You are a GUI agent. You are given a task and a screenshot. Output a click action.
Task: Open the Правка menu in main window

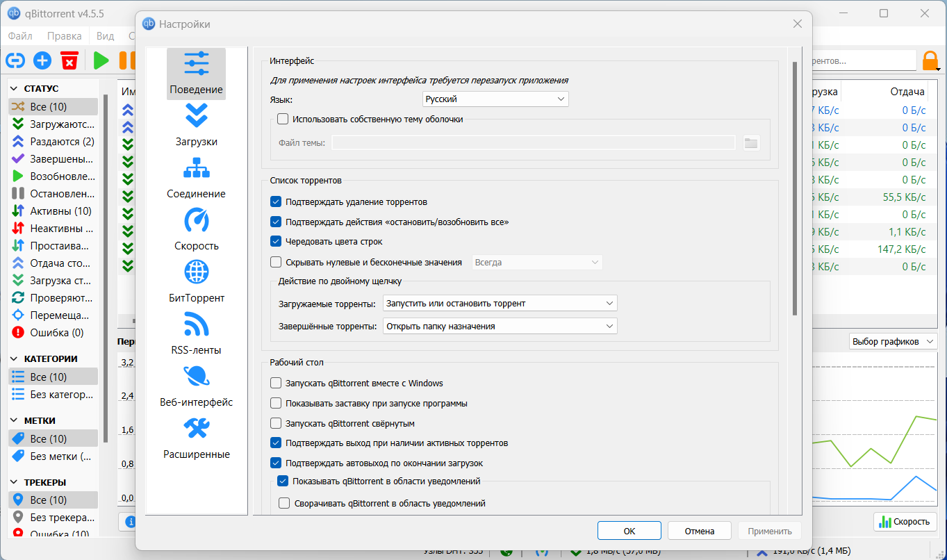tap(65, 35)
